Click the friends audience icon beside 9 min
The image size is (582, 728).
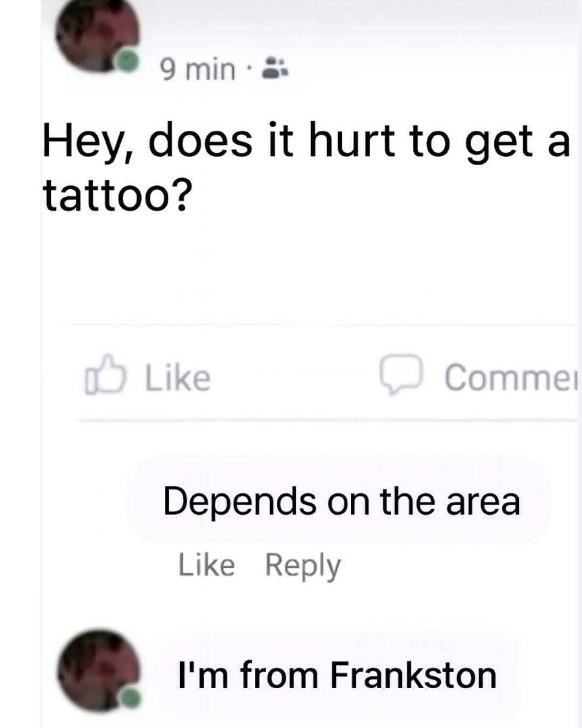(275, 69)
